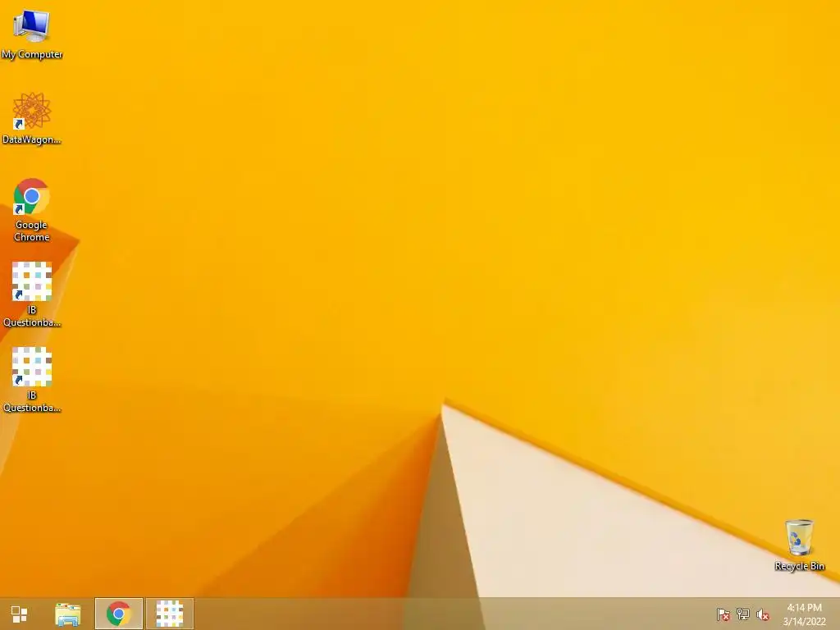Switch to IB Questionbank app in taskbar
Screen dimensions: 840x630
170,614
